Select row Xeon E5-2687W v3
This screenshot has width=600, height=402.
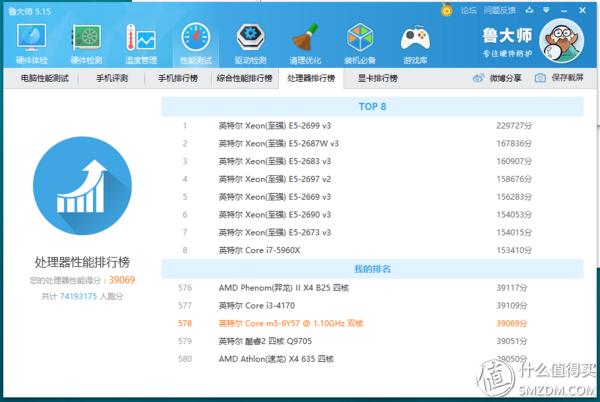372,143
